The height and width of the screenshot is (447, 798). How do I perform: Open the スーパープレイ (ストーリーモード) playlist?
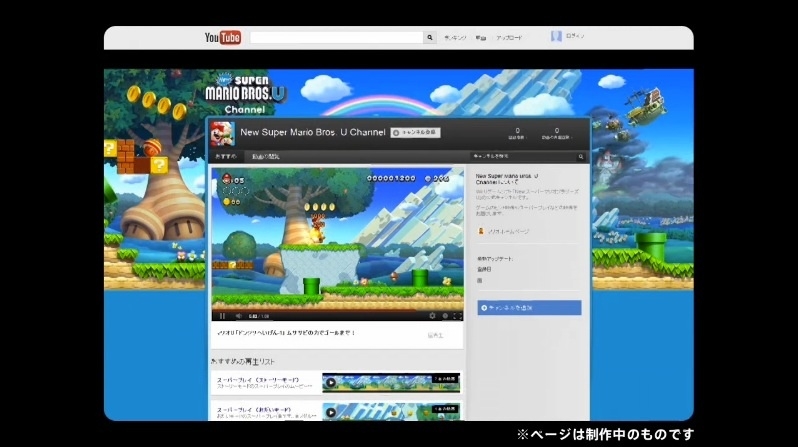click(258, 380)
